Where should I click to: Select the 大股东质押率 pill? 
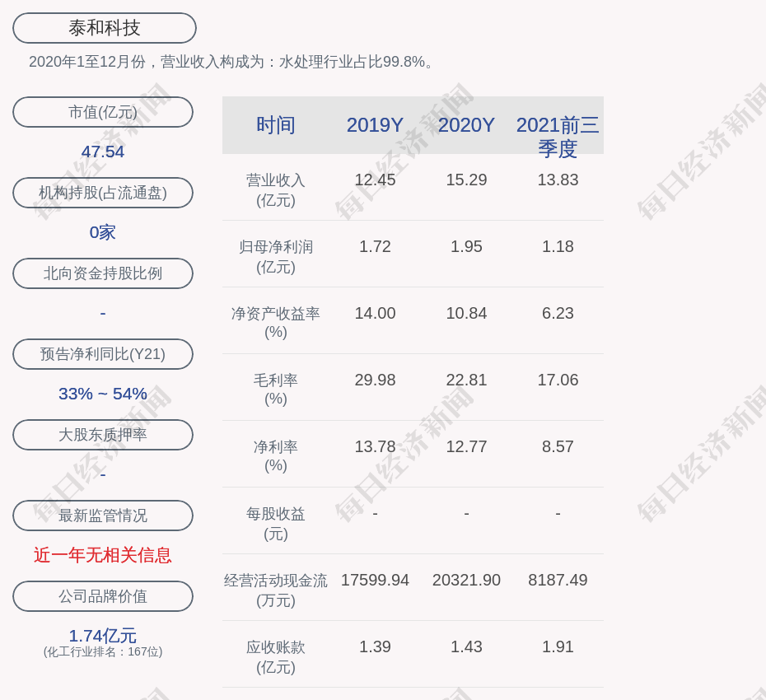[103, 435]
